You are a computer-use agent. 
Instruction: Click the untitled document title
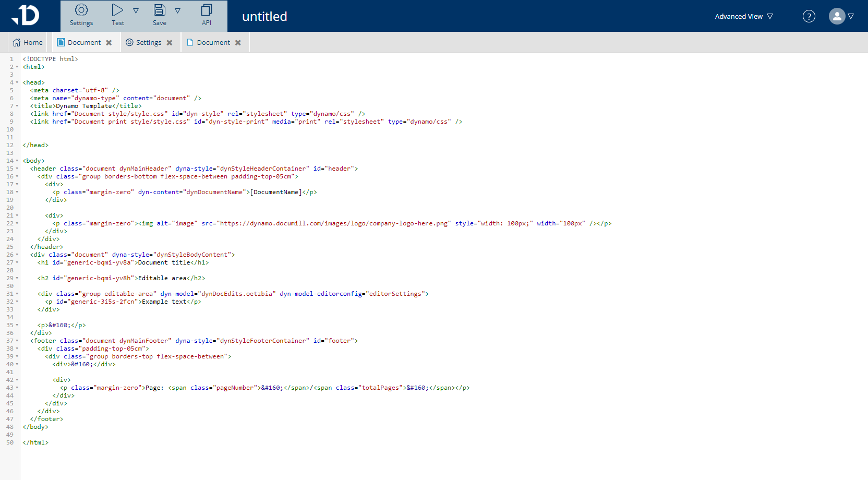click(264, 16)
